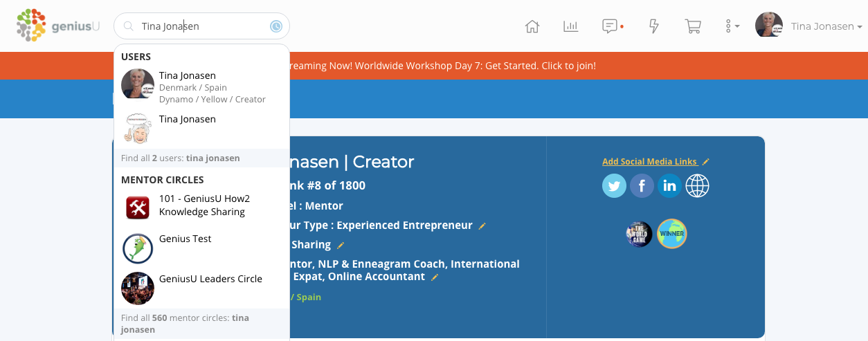
Task: Select Tina Jonasen from Denmark / Spain
Action: [x=201, y=86]
